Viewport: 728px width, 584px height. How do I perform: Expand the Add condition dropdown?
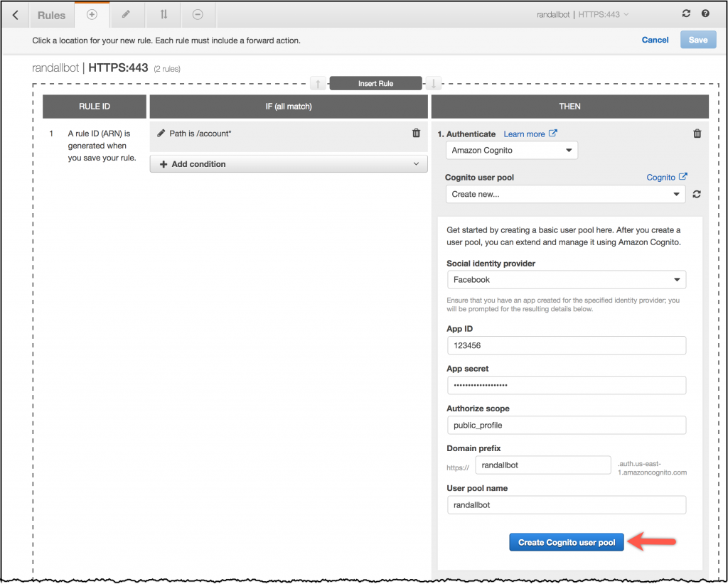[x=289, y=164]
